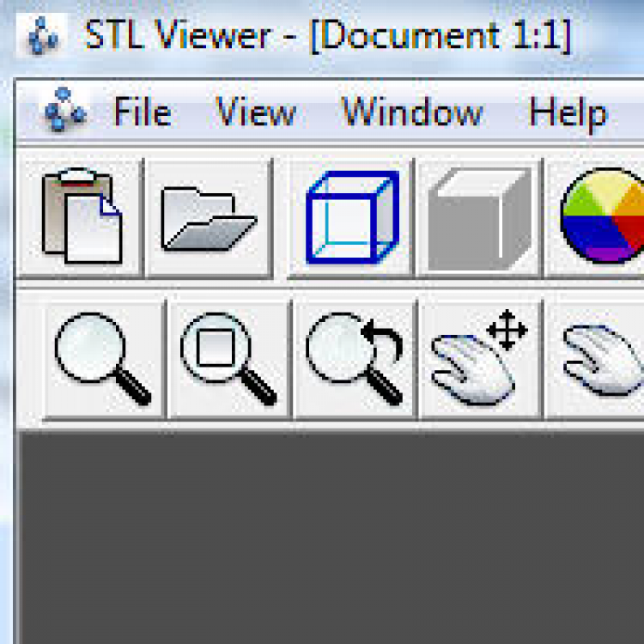
Task: Select the plain magnifier zoom tool
Action: tap(104, 359)
